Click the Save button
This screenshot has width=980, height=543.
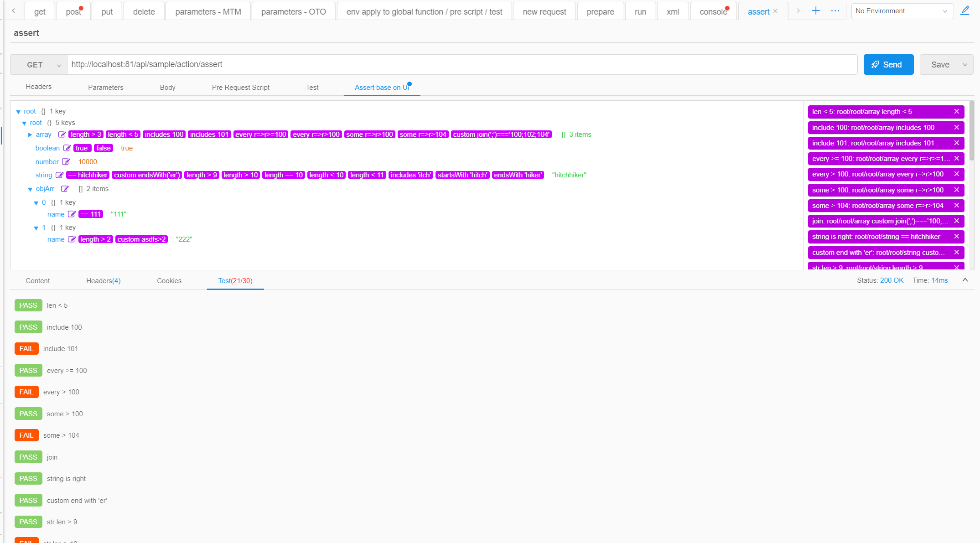(x=939, y=65)
